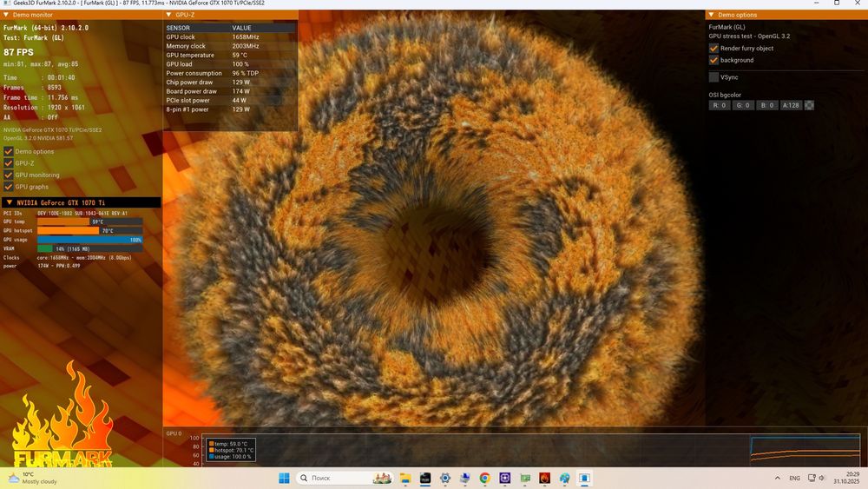Click the R: 0 bgcolor field

pos(719,105)
